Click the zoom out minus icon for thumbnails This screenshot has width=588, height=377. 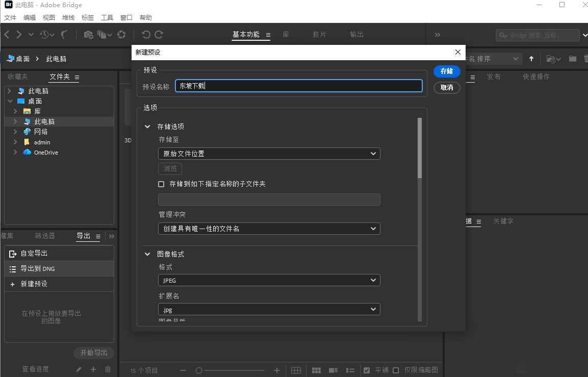(183, 370)
